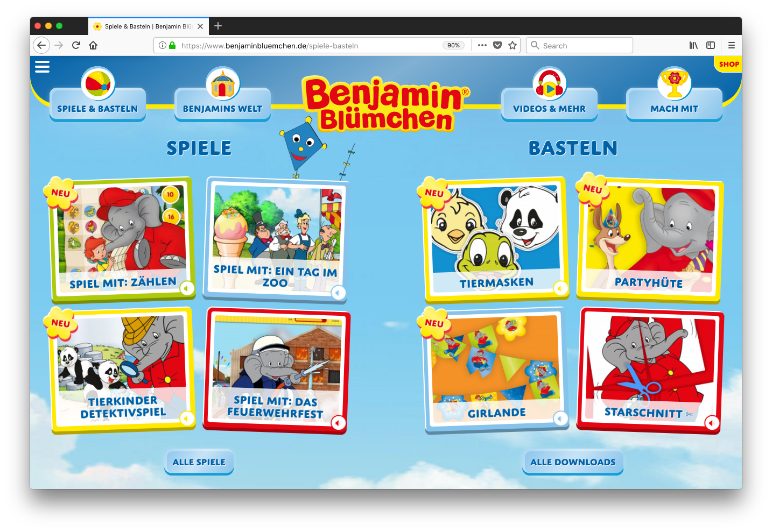Go to the browser home page
The width and height of the screenshot is (772, 532).
click(x=93, y=45)
